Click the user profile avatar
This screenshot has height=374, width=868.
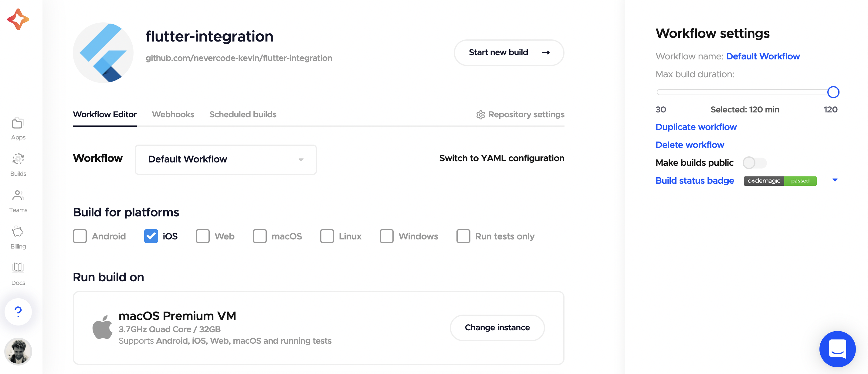click(18, 352)
